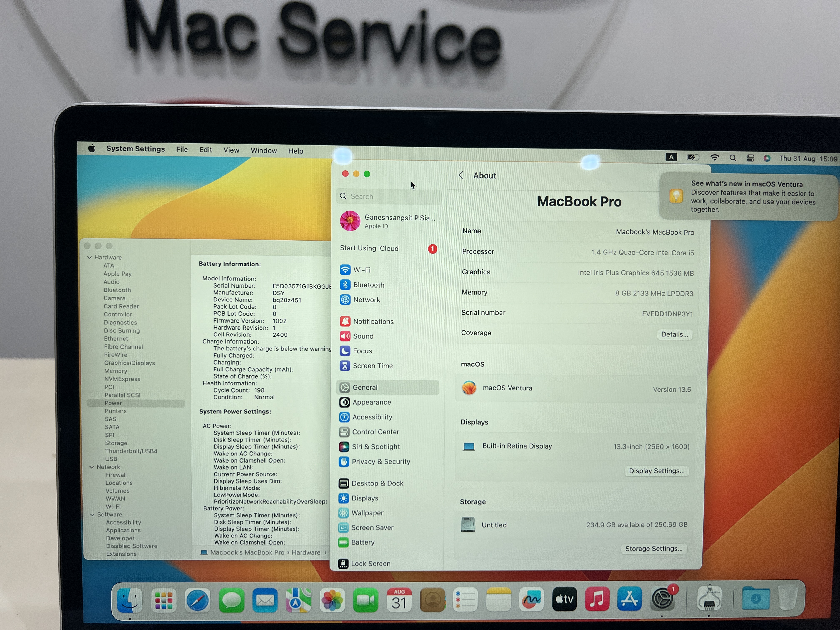Image resolution: width=840 pixels, height=630 pixels.
Task: Click Control Center icon in menu bar
Action: click(750, 158)
